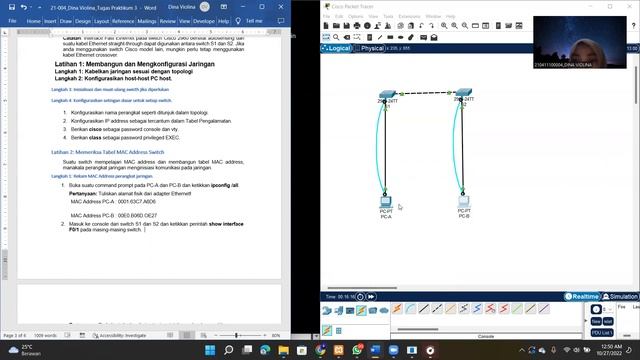Viewport: 640px width, 360px height.
Task: Click Packet Tracer workspace horizontal scrollbar
Action: click(362, 288)
